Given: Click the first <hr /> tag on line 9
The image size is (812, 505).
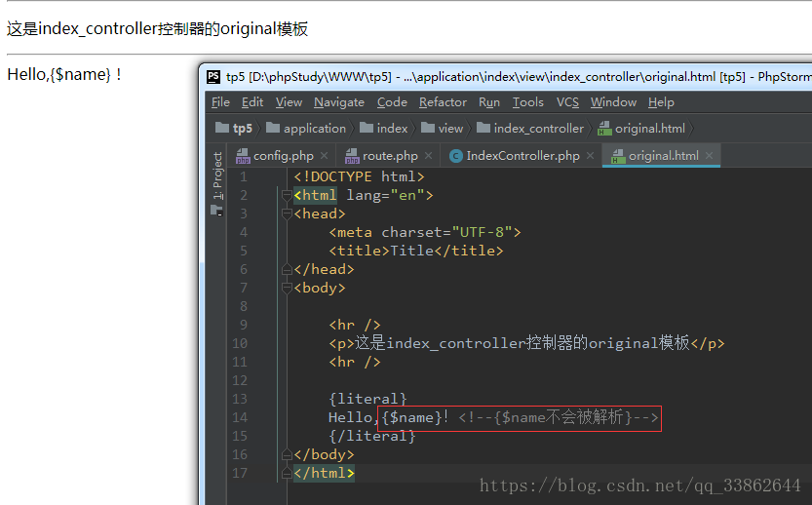Looking at the screenshot, I should point(354,325).
